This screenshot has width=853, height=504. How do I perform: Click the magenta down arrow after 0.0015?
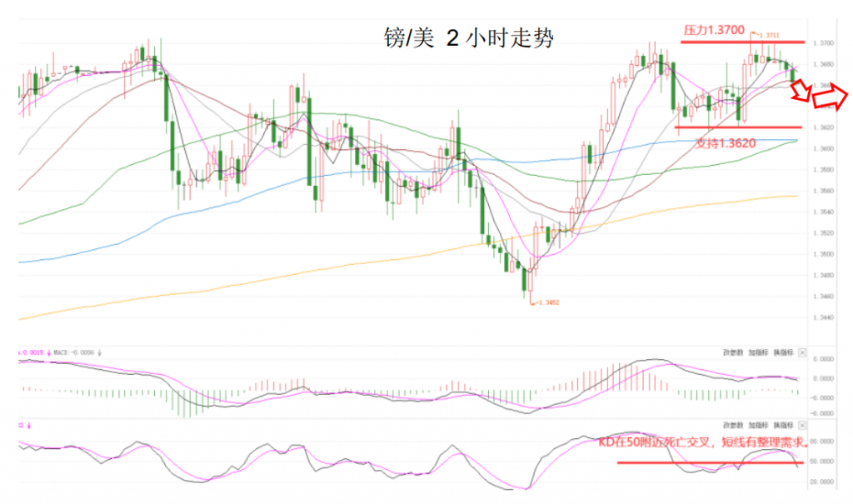point(48,352)
